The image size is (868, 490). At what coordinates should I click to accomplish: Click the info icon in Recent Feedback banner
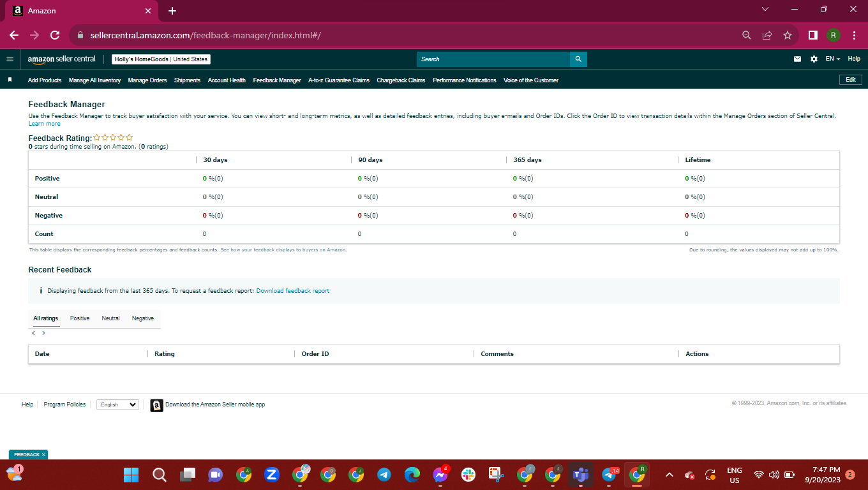pos(41,290)
